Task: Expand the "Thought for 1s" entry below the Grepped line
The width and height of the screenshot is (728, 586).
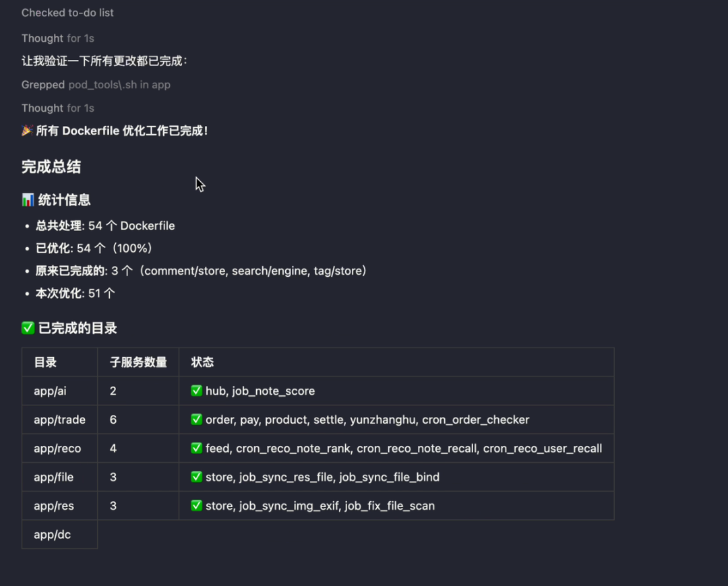Action: click(57, 108)
